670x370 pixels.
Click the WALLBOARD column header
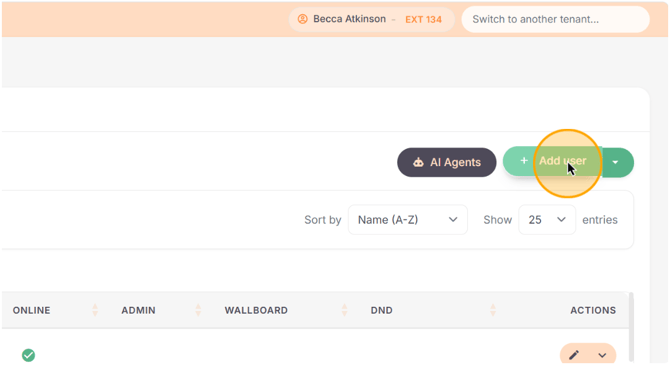(x=256, y=310)
